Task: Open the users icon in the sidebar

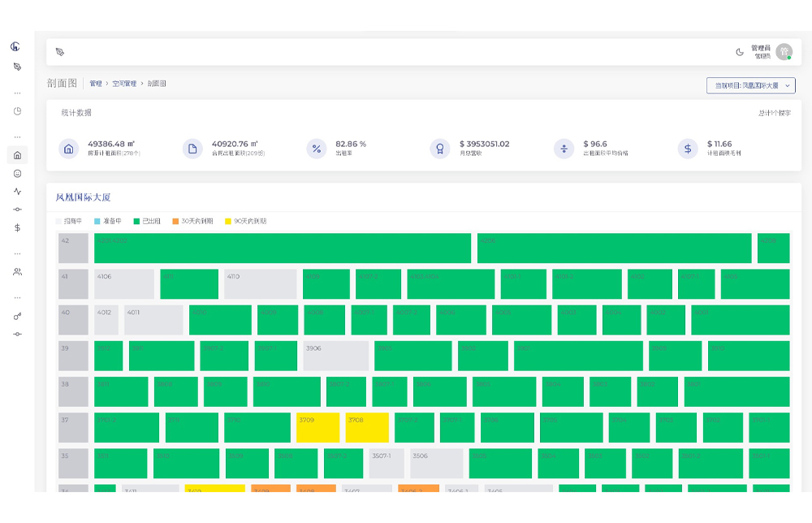Action: click(x=17, y=272)
